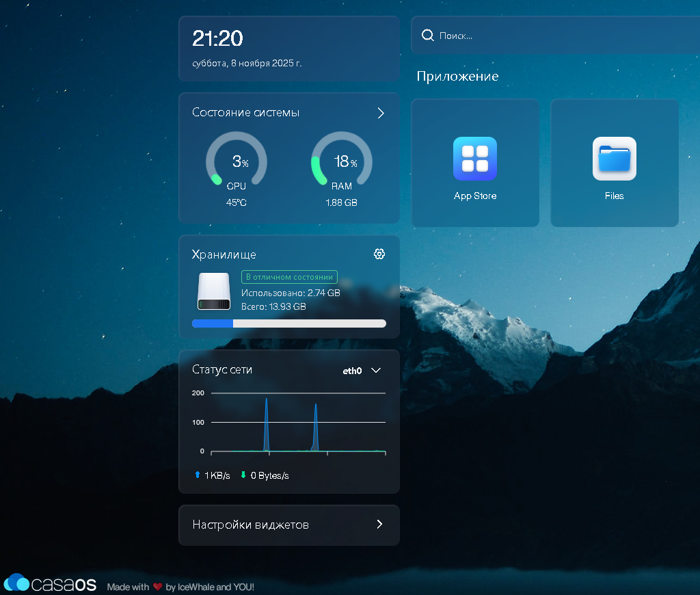Click the '0 Bytes/s' download rate

tap(269, 475)
